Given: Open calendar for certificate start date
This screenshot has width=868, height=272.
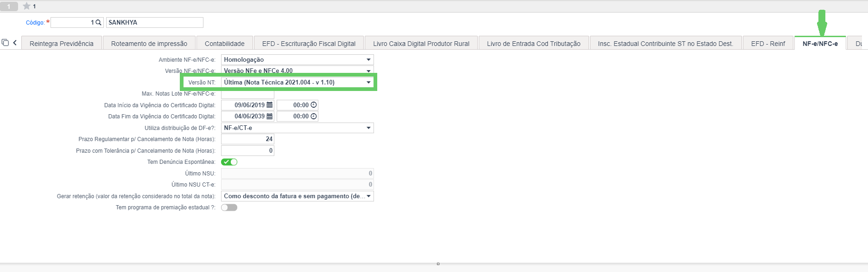Looking at the screenshot, I should pos(270,105).
